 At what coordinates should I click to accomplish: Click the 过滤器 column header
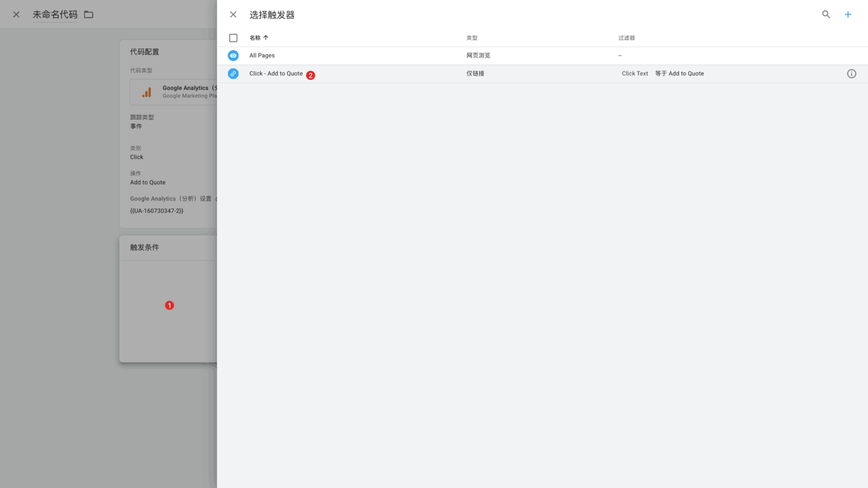click(x=626, y=38)
